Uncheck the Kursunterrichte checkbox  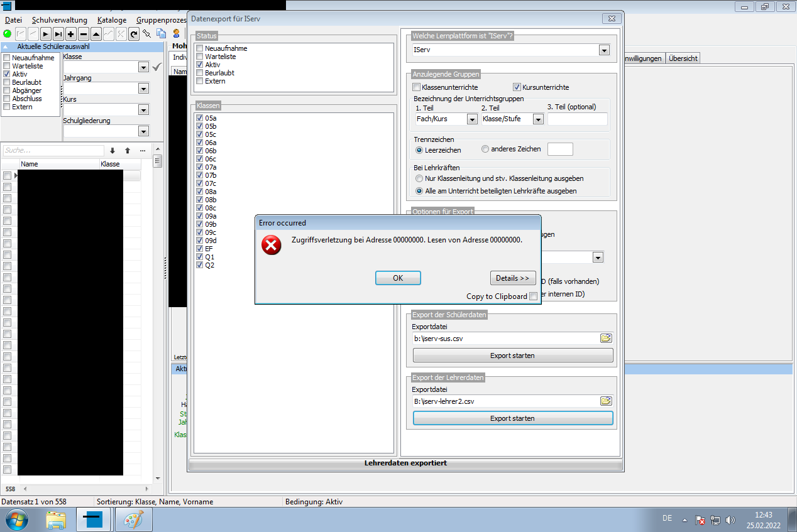[x=517, y=87]
